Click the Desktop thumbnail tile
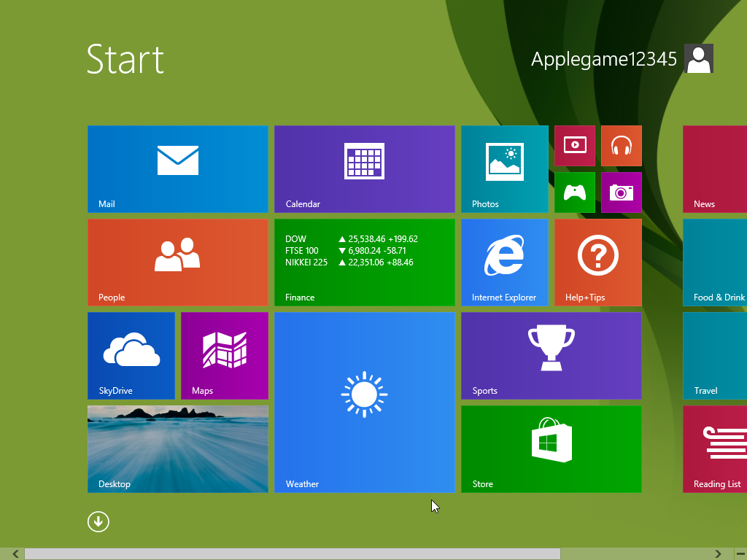 tap(177, 448)
